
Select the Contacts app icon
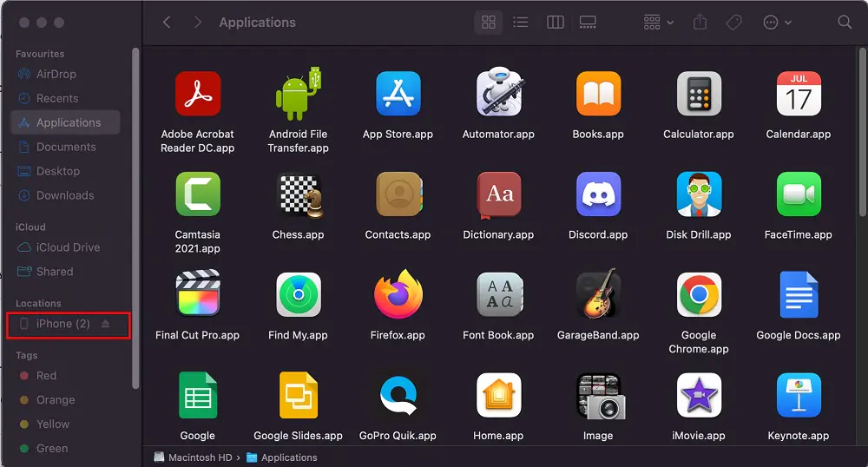point(399,194)
